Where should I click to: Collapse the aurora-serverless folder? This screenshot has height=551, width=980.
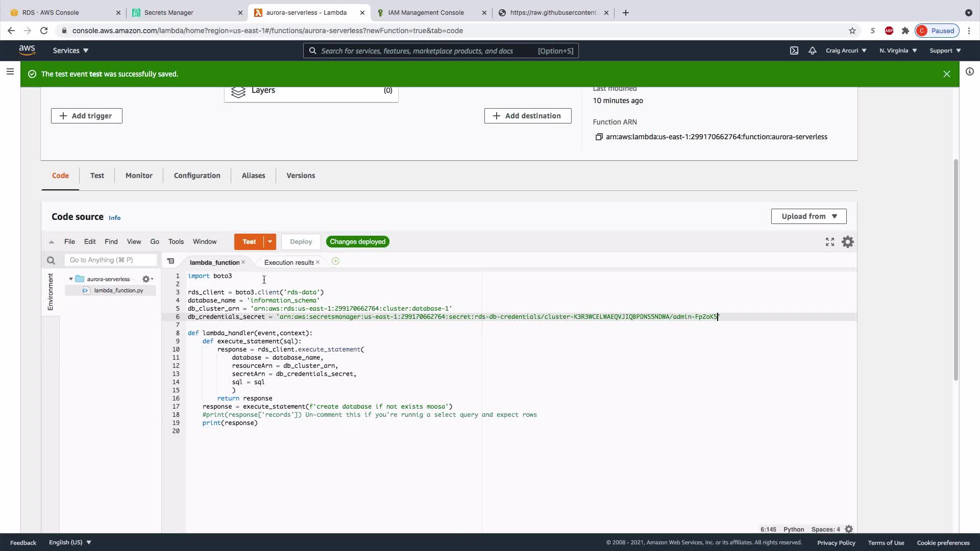click(x=71, y=279)
